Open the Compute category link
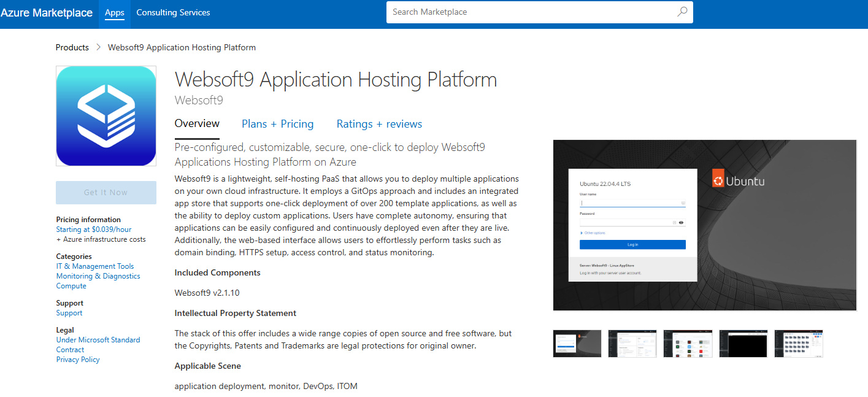The width and height of the screenshot is (868, 397). [x=71, y=285]
